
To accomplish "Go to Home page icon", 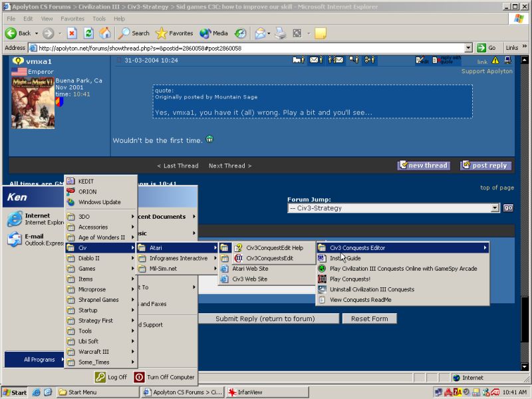I will [x=105, y=33].
